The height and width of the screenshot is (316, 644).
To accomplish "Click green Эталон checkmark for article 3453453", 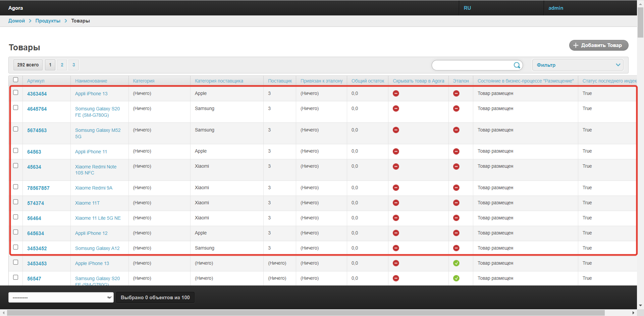I will 456,263.
